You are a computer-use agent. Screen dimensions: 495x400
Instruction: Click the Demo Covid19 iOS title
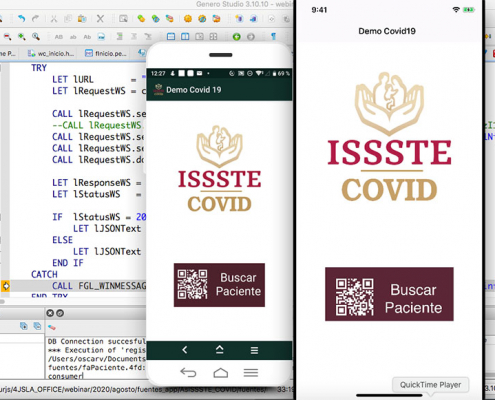387,31
